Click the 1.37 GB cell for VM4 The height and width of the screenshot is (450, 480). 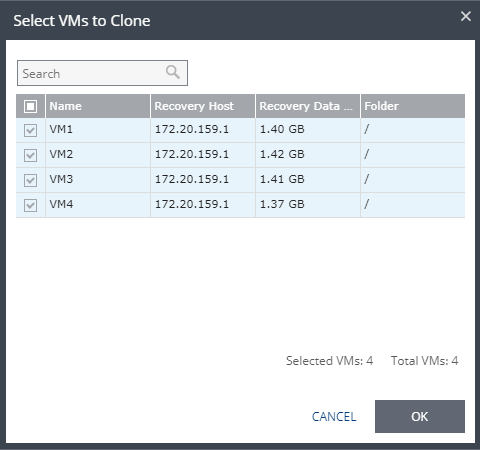click(308, 205)
